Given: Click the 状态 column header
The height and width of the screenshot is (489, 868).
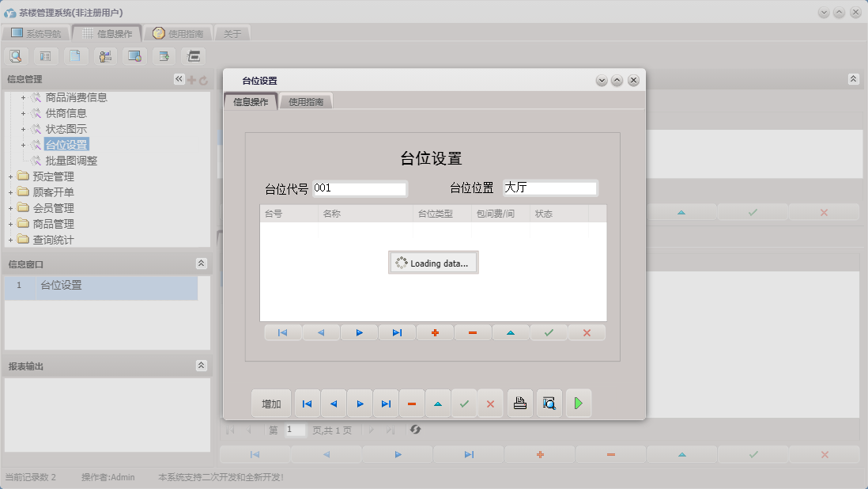Looking at the screenshot, I should [x=559, y=214].
